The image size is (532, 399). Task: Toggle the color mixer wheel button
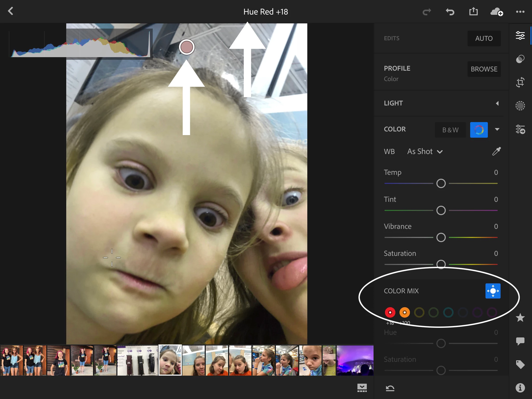479,130
